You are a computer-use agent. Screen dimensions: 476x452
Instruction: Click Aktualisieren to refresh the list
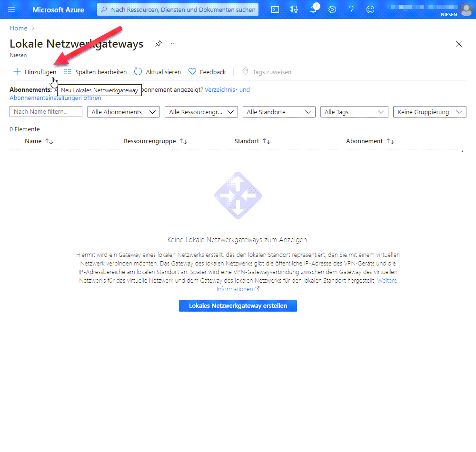(158, 72)
